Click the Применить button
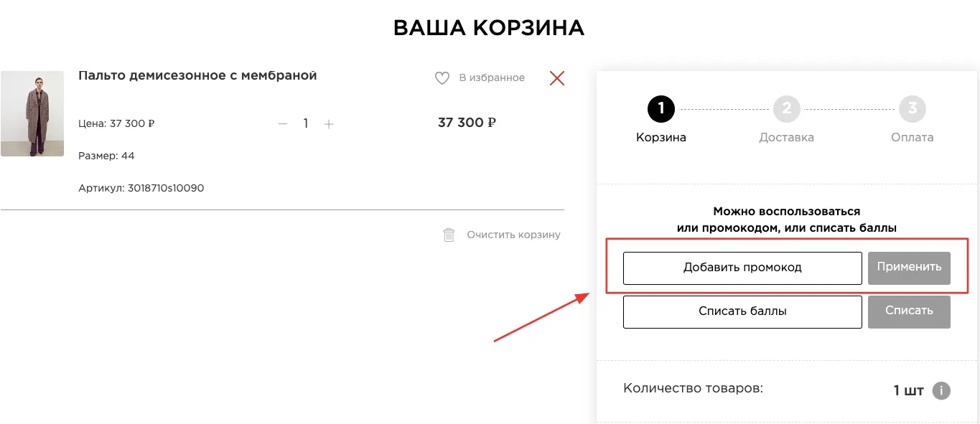This screenshot has width=980, height=424. coord(909,268)
